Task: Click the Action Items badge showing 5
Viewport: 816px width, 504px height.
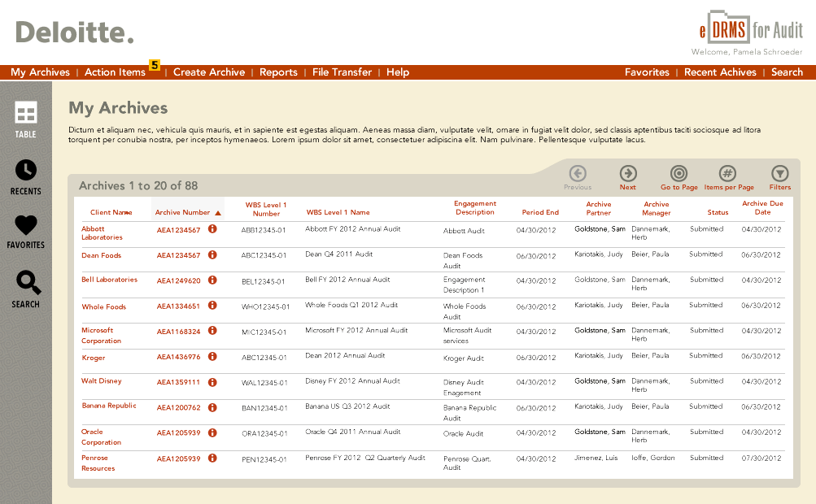Action: [155, 65]
